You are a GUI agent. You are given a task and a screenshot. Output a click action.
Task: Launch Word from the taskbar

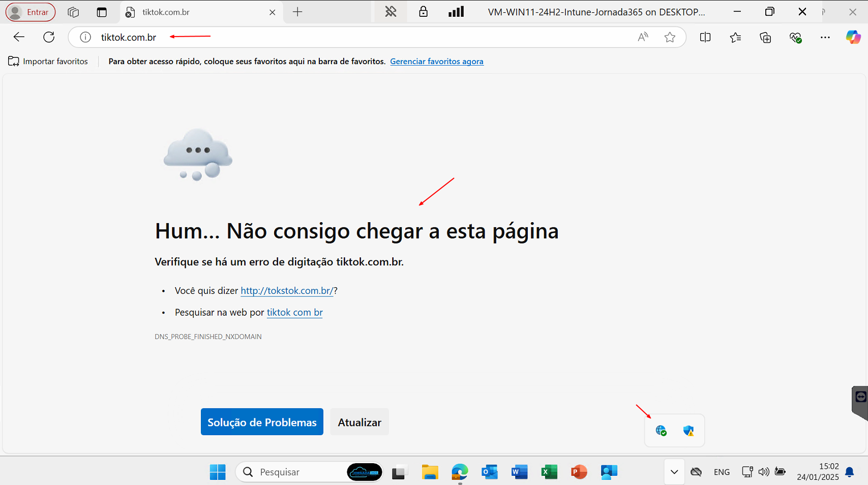[x=519, y=472]
